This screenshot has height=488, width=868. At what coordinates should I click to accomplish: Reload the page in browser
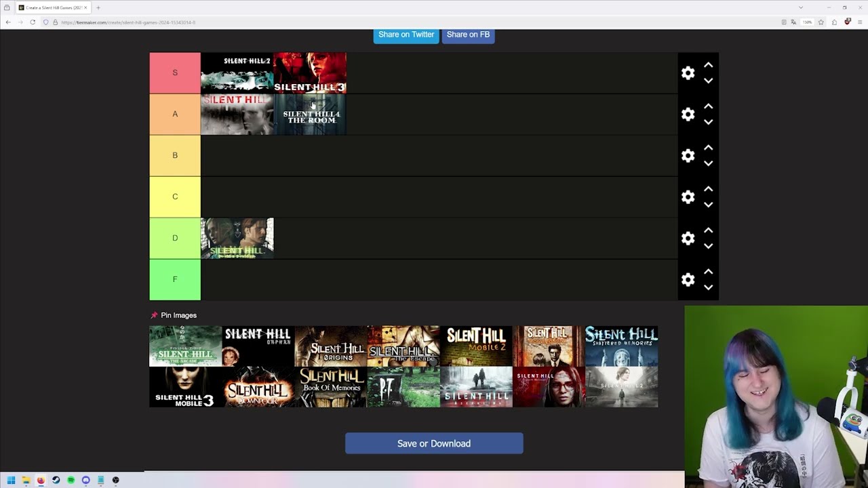(x=33, y=22)
